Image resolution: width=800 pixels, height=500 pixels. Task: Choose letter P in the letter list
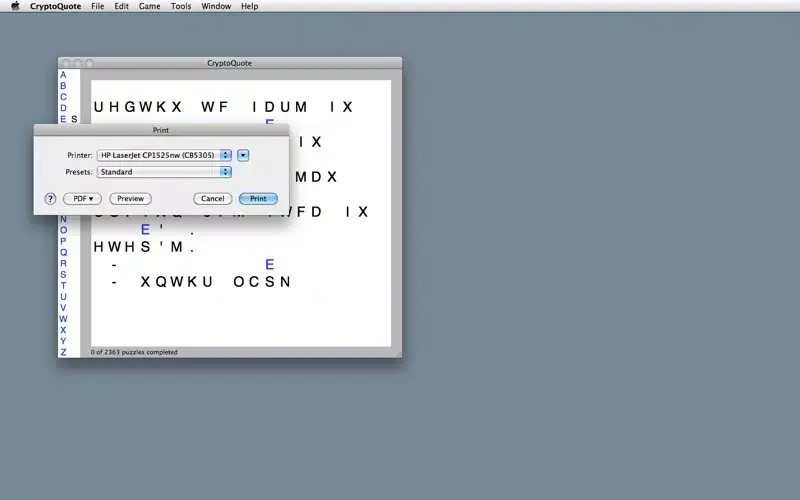click(x=63, y=241)
